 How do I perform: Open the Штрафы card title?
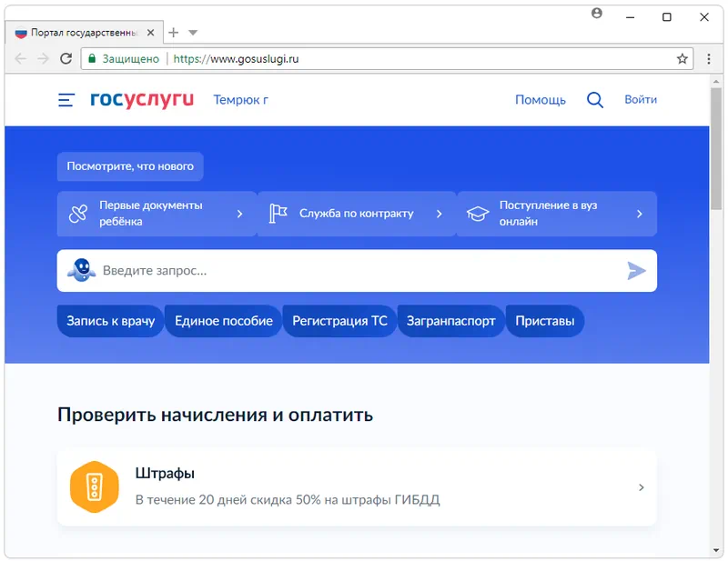[165, 474]
